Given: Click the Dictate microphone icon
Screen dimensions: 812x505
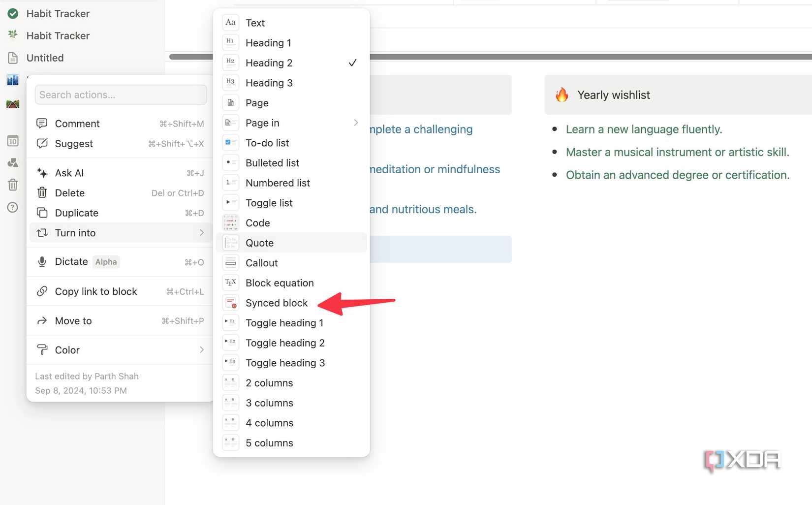Looking at the screenshot, I should [x=42, y=261].
